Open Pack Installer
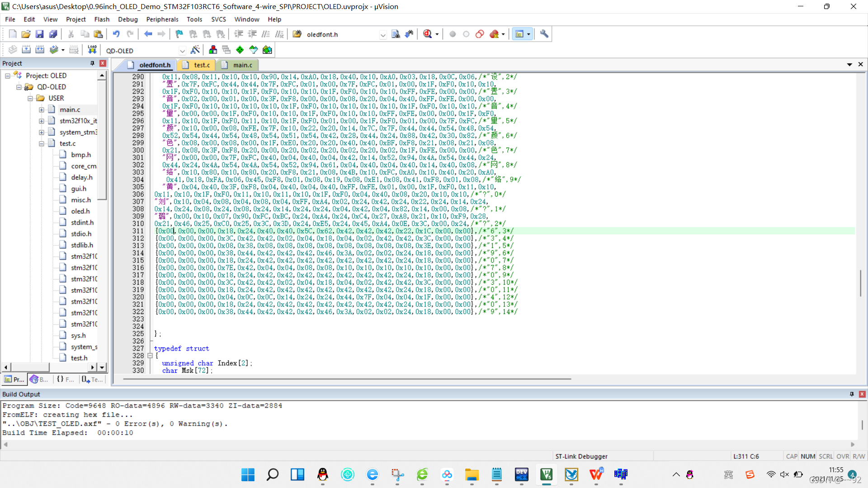The width and height of the screenshot is (868, 488). click(267, 50)
